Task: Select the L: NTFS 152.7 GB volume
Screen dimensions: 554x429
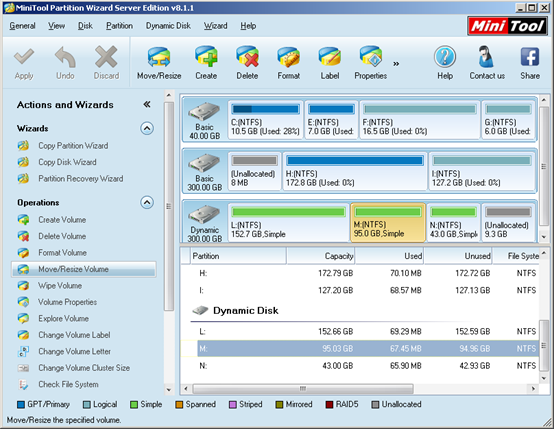Action: [x=288, y=223]
